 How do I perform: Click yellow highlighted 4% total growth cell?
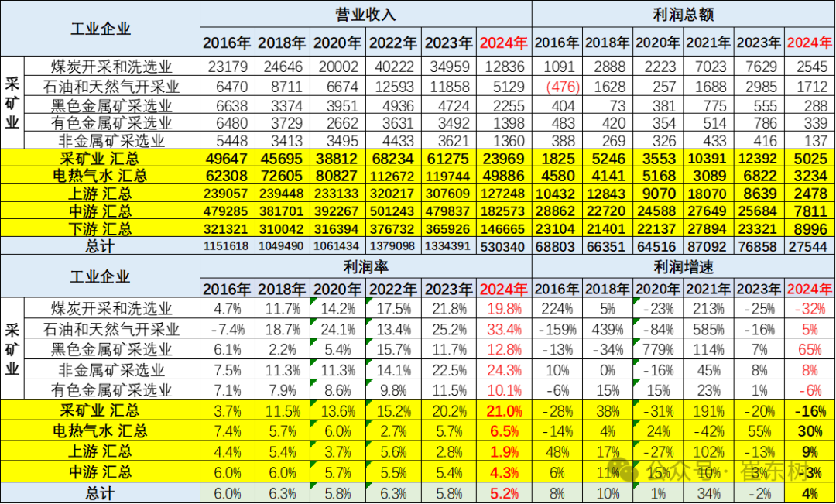click(x=810, y=492)
